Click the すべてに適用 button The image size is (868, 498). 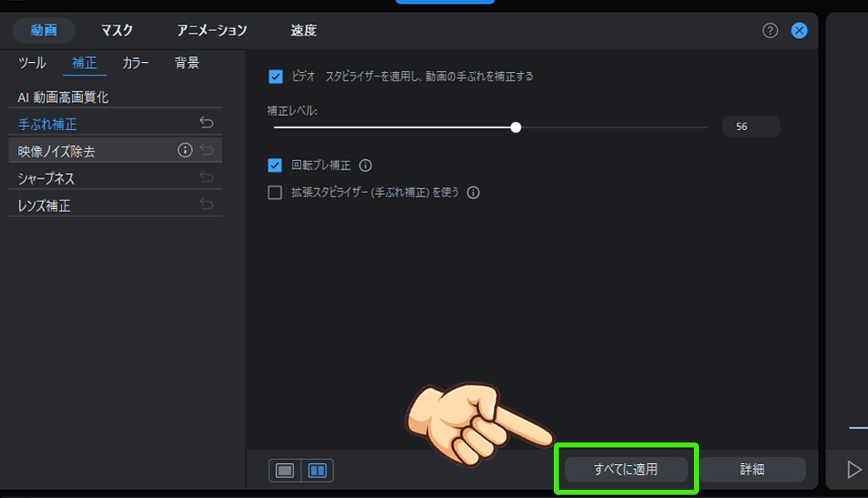click(628, 469)
